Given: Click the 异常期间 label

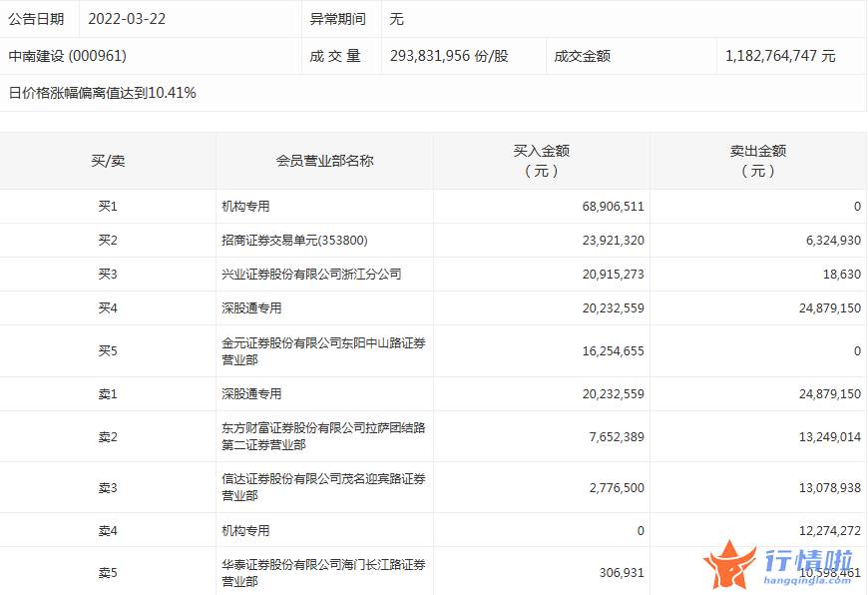Looking at the screenshot, I should click(x=337, y=19).
